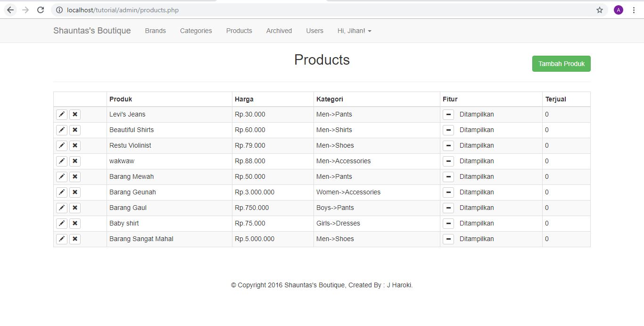Click the Tambah Produk button

coord(561,64)
